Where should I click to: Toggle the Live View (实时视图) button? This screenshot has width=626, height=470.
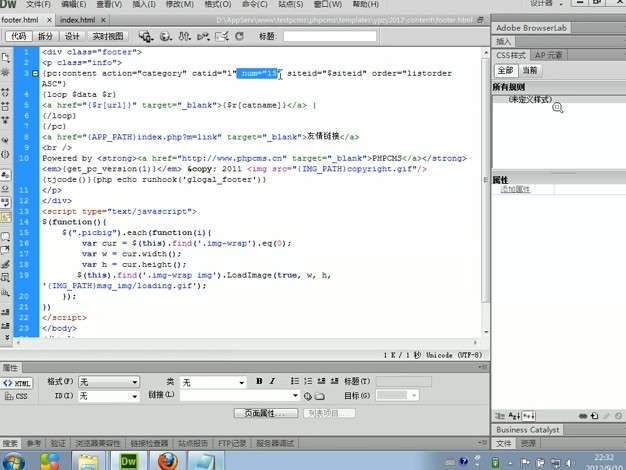(x=107, y=35)
